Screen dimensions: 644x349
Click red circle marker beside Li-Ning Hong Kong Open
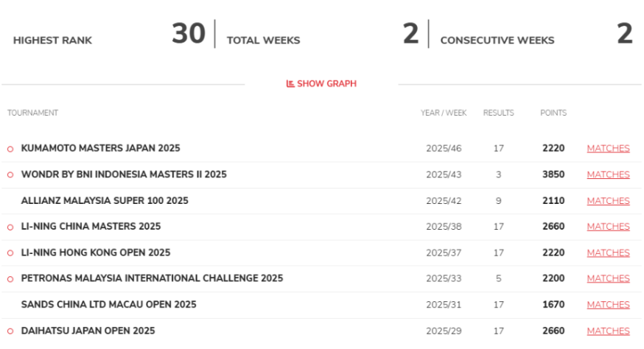(x=10, y=253)
